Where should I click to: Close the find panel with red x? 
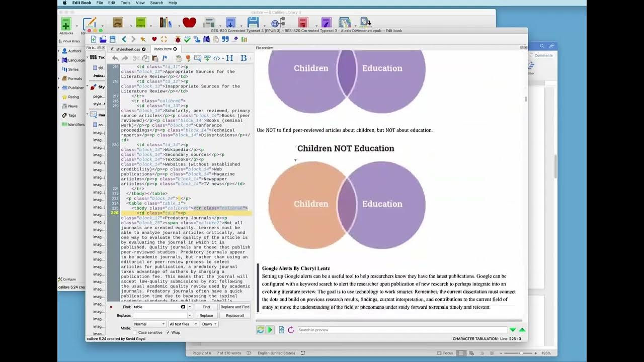111,307
